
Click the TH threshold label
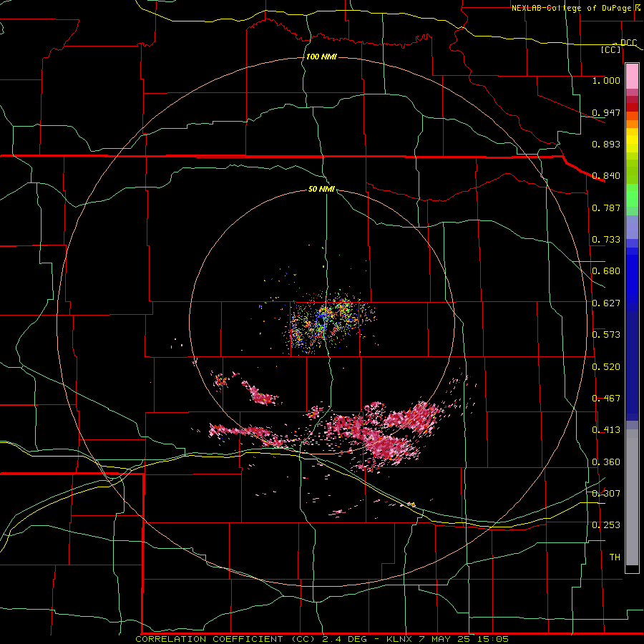(615, 557)
